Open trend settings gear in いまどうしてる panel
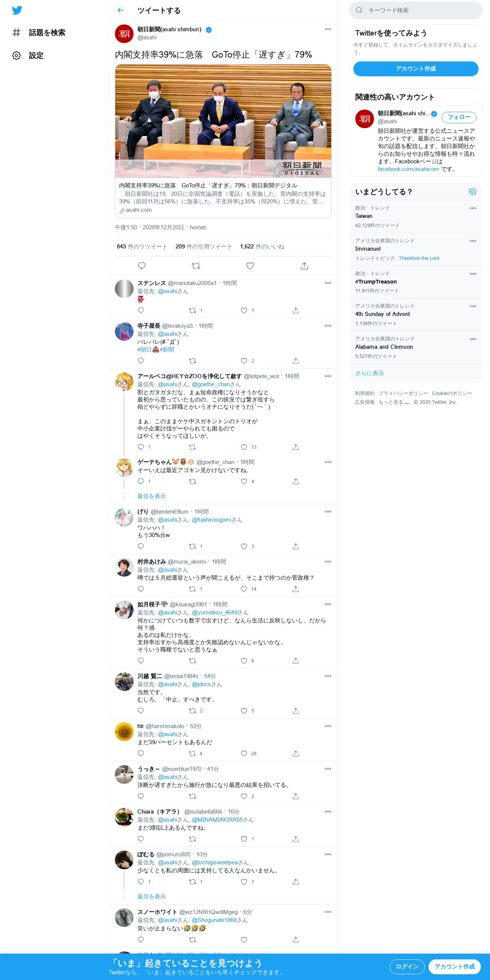The width and height of the screenshot is (490, 980). [472, 192]
